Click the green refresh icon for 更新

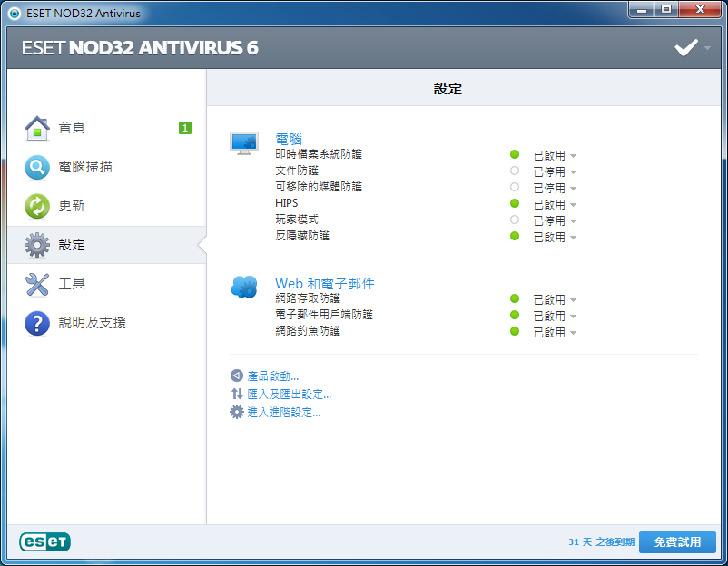tap(37, 206)
